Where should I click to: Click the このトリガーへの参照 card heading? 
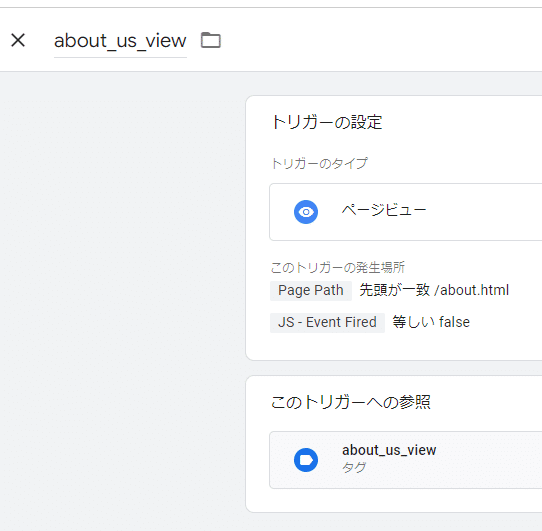coord(351,402)
